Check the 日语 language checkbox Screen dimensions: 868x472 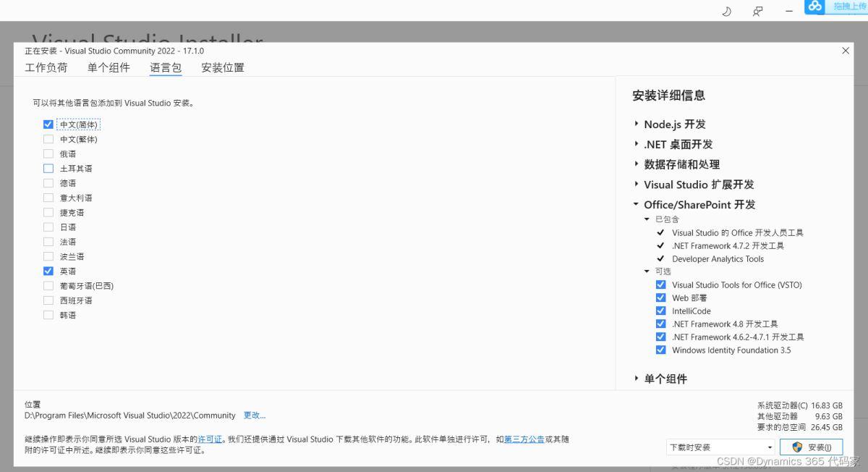click(x=48, y=227)
